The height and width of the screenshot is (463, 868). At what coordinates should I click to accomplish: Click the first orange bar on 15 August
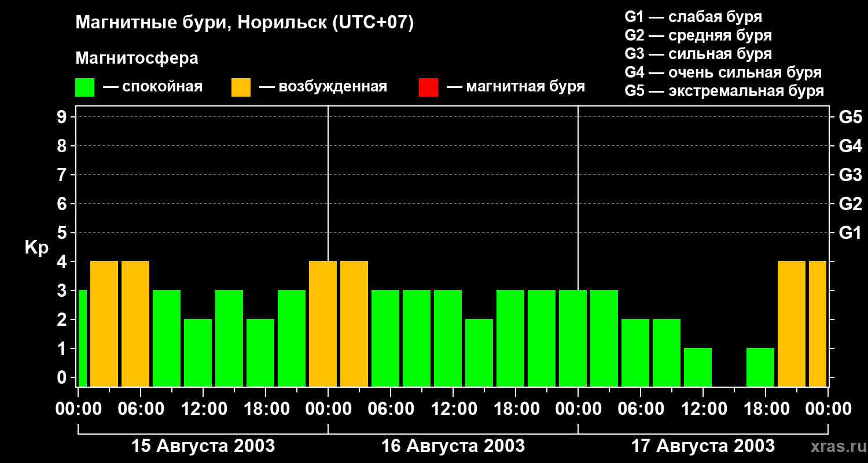coord(104,324)
